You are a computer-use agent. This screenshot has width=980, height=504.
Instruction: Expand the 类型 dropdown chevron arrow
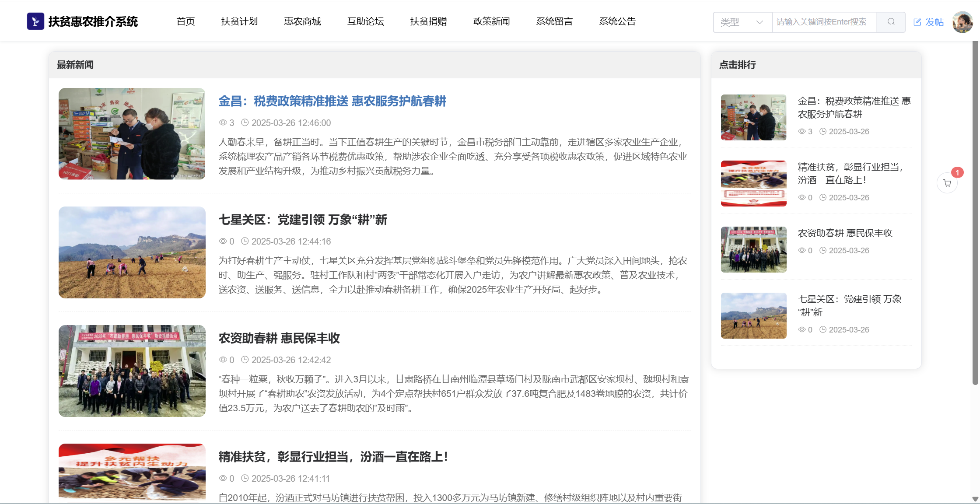tap(759, 22)
